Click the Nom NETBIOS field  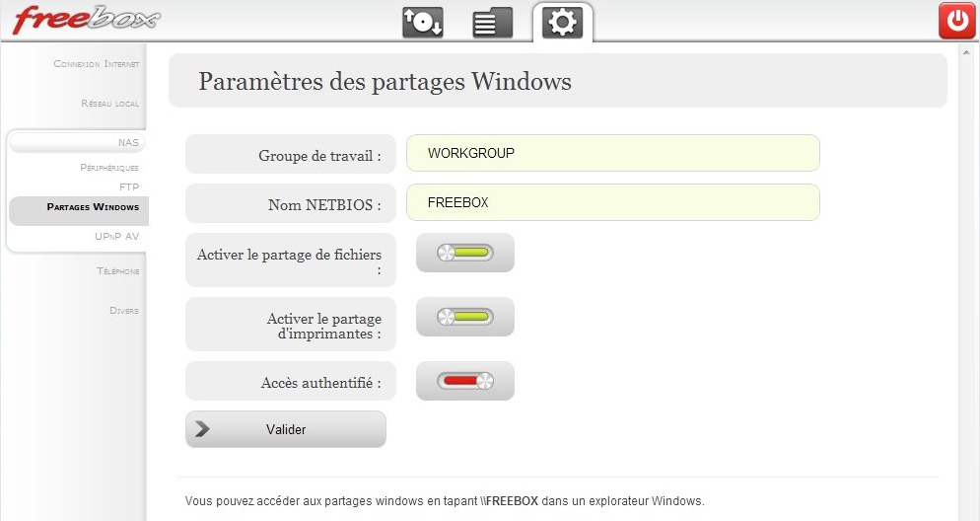[612, 202]
